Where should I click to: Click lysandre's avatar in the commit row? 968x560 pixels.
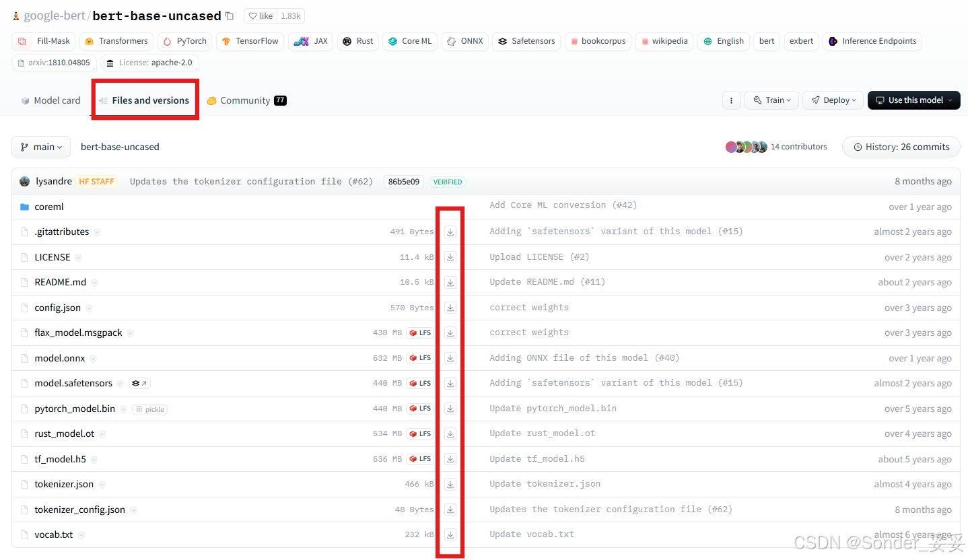click(25, 182)
